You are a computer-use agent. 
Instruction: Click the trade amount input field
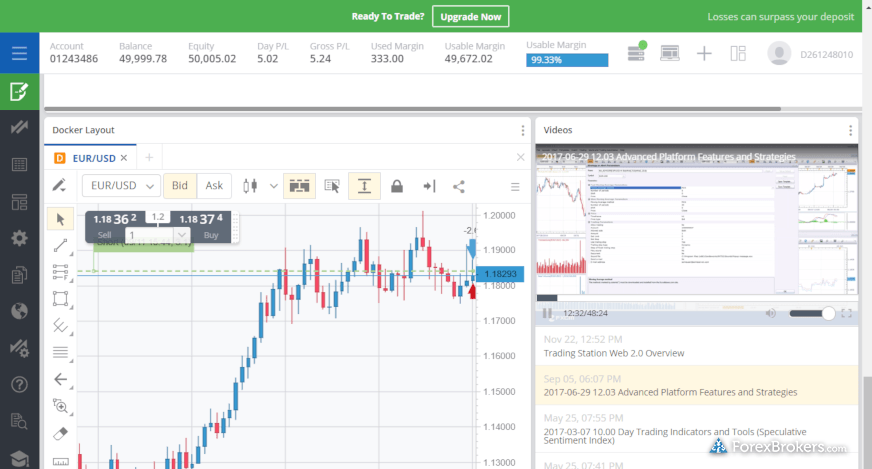(x=150, y=235)
